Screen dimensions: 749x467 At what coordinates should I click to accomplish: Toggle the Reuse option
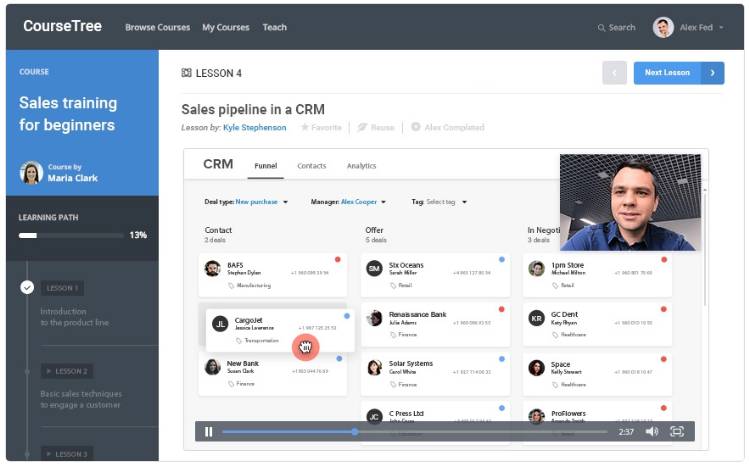point(376,128)
